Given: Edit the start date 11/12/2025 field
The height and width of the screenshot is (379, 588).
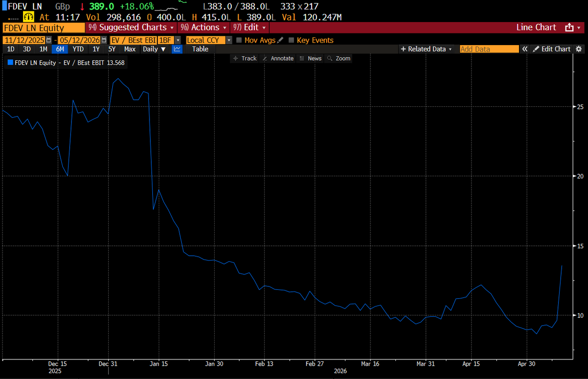Looking at the screenshot, I should point(24,40).
